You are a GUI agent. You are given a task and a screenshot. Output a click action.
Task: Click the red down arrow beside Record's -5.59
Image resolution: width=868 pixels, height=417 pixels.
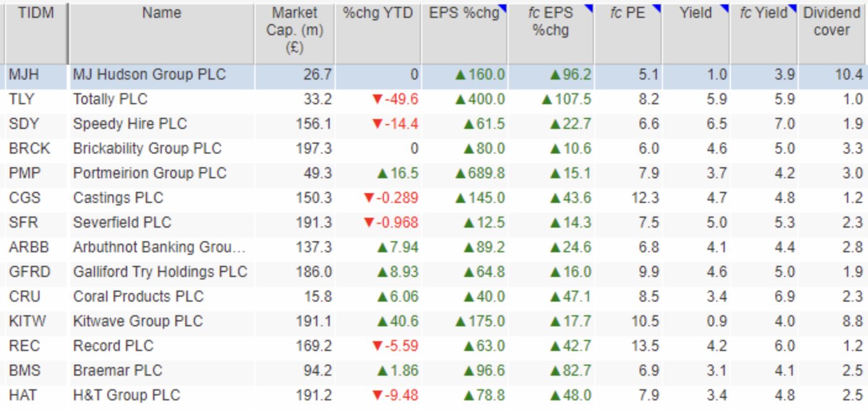point(377,346)
